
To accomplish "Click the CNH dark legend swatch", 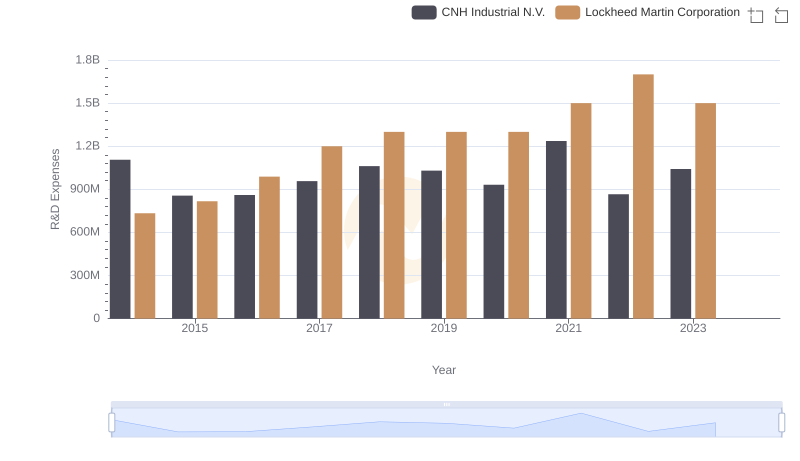I will [424, 12].
